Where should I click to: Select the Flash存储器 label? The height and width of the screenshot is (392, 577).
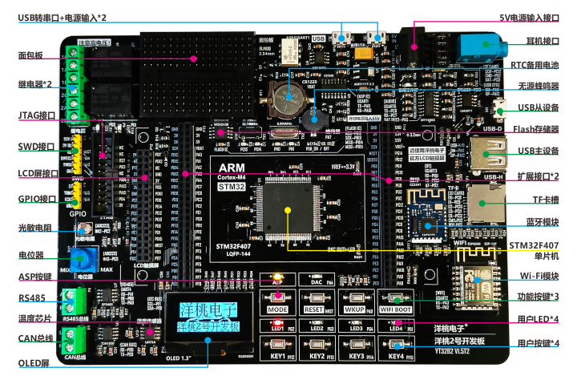[536, 129]
